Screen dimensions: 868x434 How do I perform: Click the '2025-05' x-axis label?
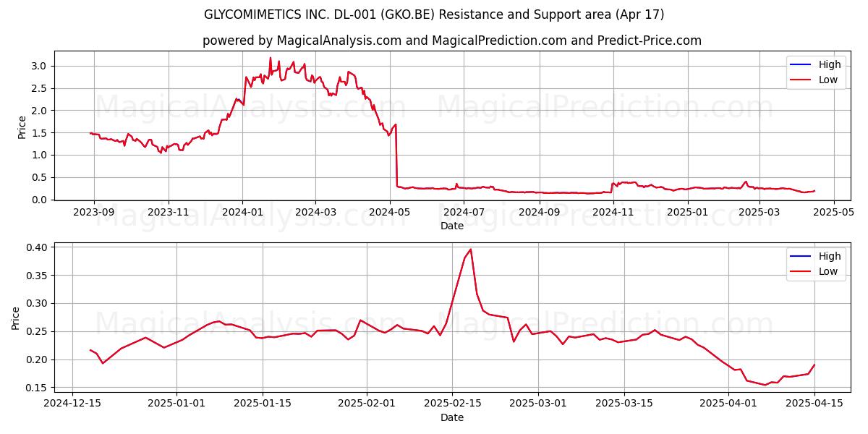(833, 212)
